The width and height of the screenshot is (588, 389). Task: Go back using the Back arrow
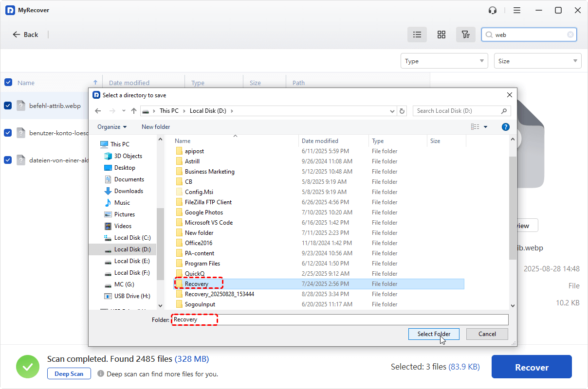pyautogui.click(x=25, y=35)
